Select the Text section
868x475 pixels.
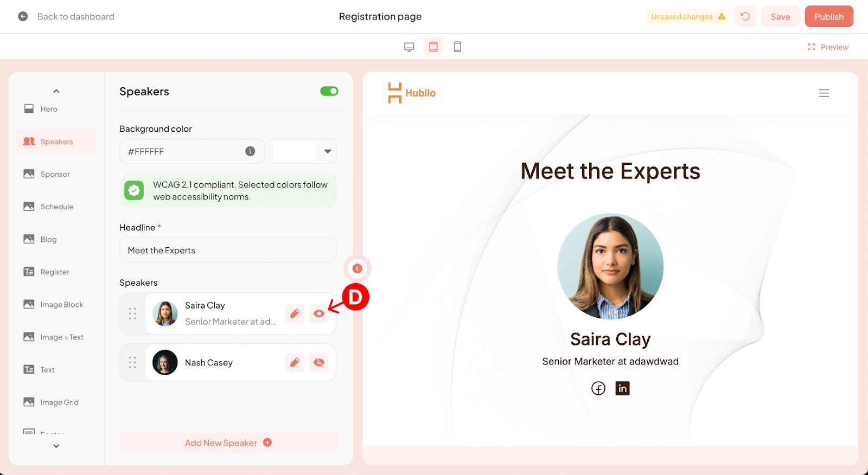[x=56, y=369]
